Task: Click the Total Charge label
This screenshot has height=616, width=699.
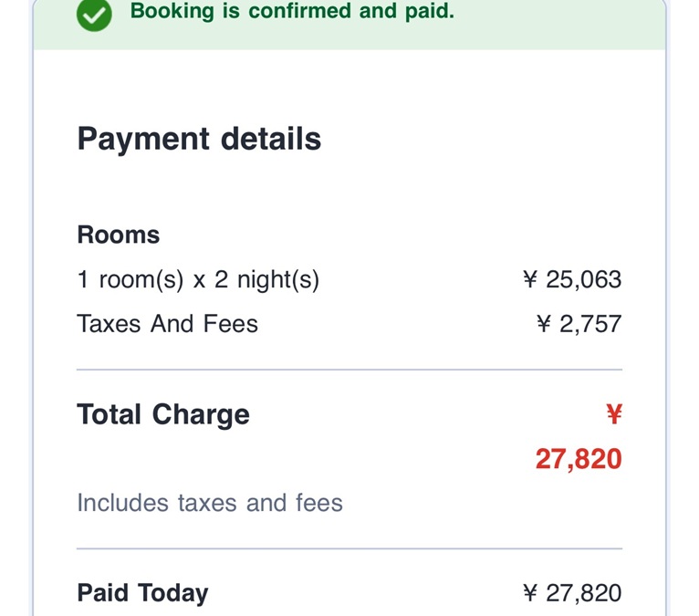Action: click(x=163, y=414)
